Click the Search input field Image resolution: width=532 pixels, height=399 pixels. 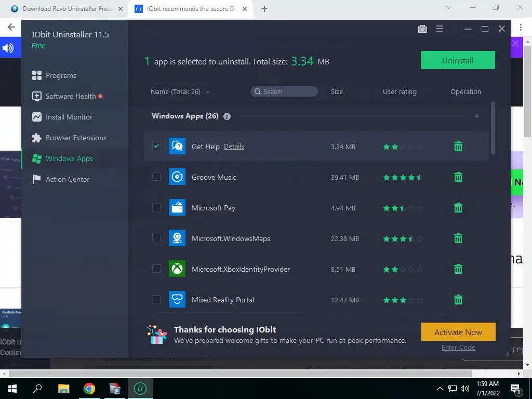tap(284, 91)
